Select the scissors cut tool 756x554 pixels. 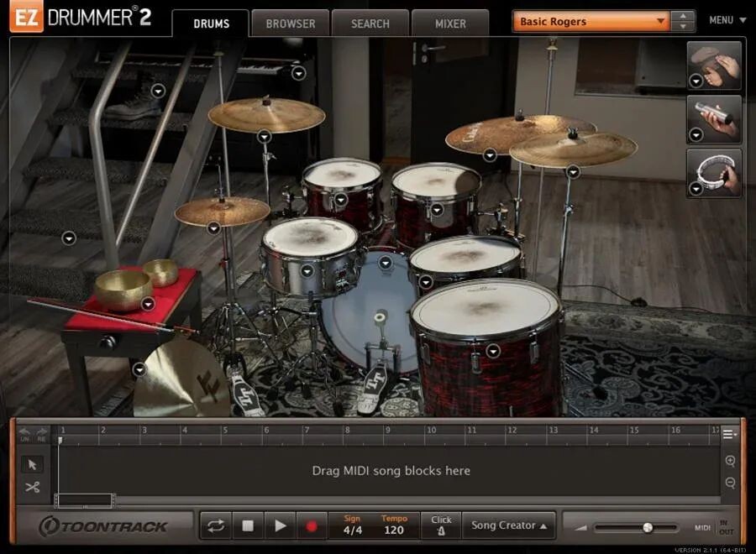(30, 487)
